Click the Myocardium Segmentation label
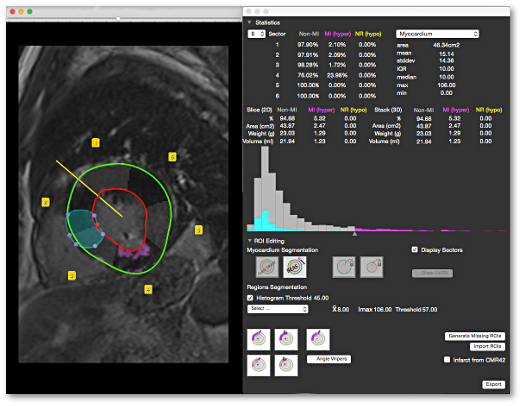The width and height of the screenshot is (522, 406). (x=282, y=250)
